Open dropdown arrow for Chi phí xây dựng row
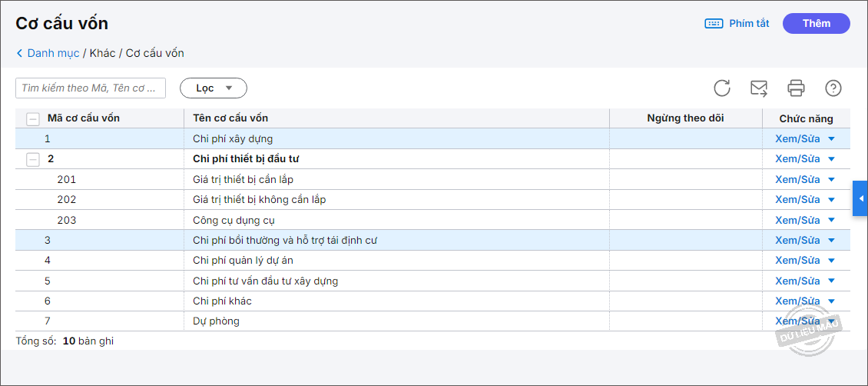The height and width of the screenshot is (386, 868). click(831, 139)
